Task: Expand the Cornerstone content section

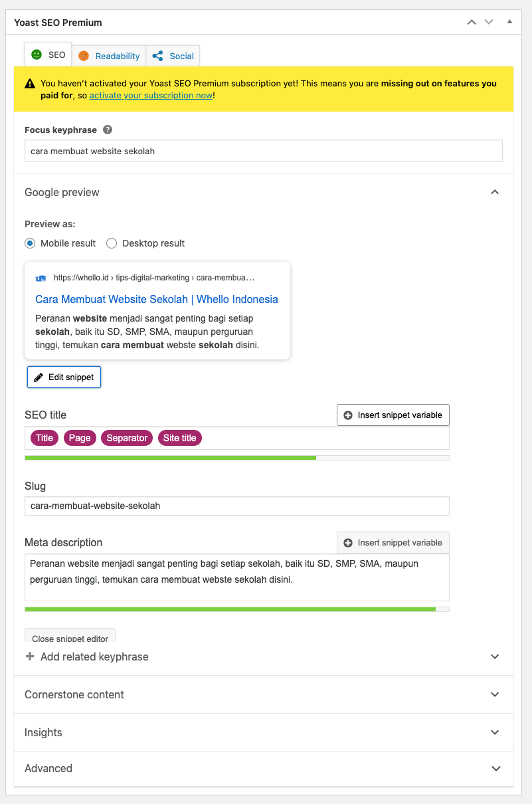Action: click(494, 694)
